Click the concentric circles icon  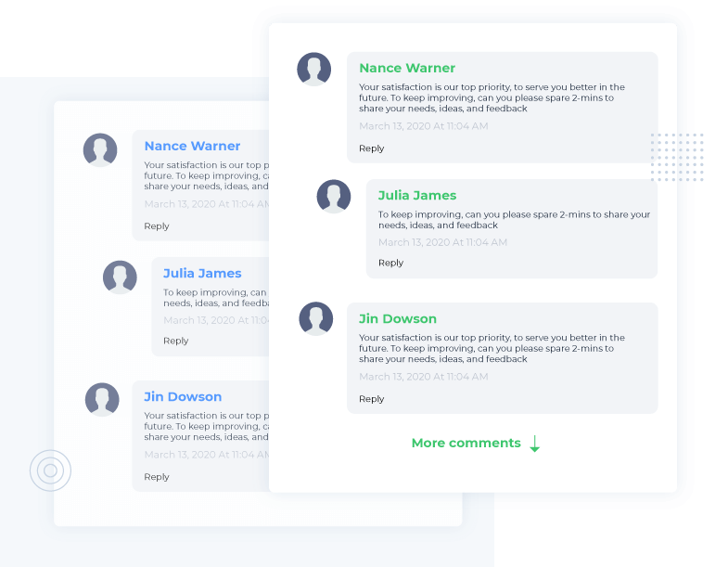pos(50,470)
